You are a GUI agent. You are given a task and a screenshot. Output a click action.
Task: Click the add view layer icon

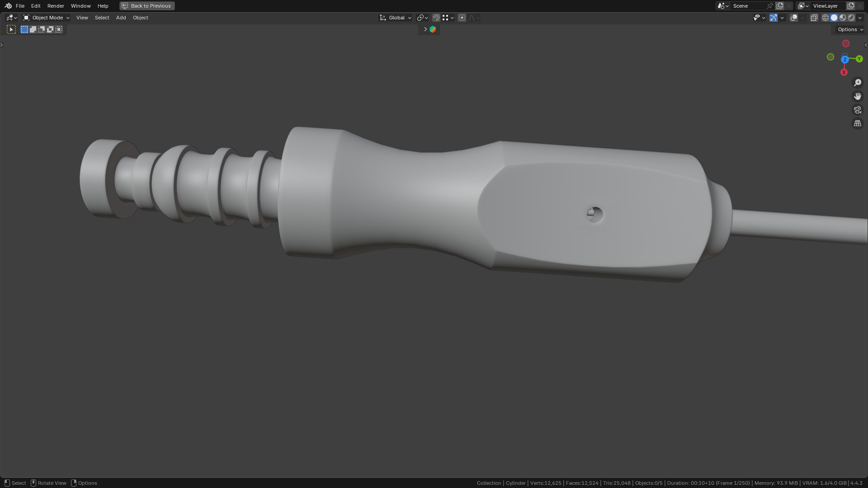click(x=851, y=6)
